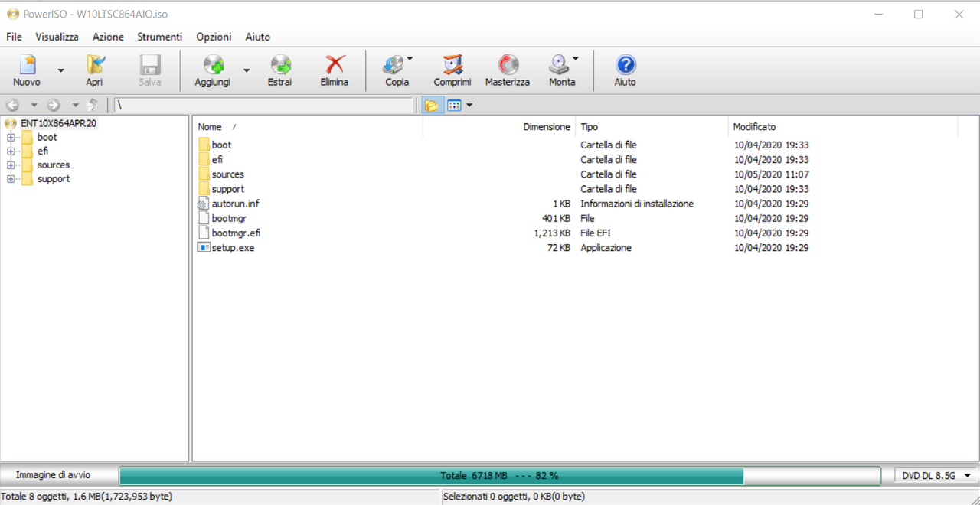This screenshot has width=980, height=505.
Task: Click the autorun.inf gear file icon
Action: click(203, 204)
